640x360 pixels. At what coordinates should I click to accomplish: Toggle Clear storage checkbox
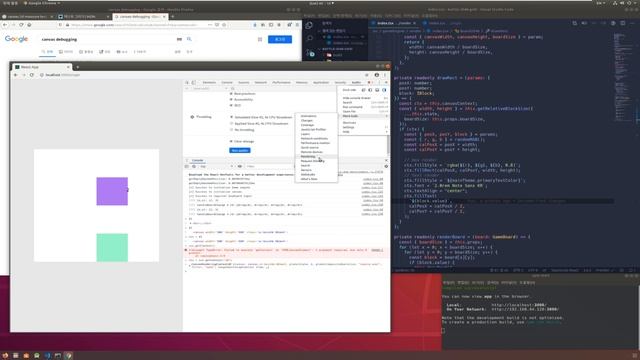point(231,141)
